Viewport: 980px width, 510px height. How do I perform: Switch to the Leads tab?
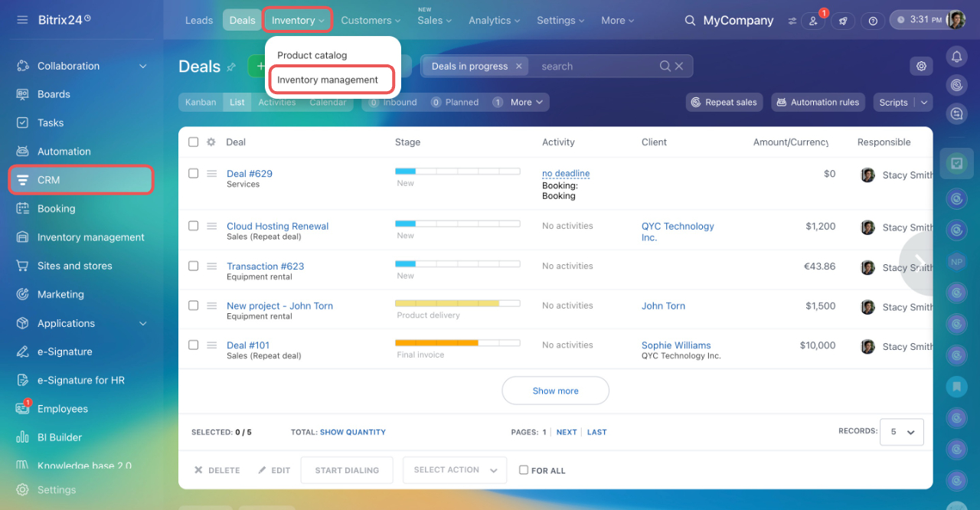[199, 21]
